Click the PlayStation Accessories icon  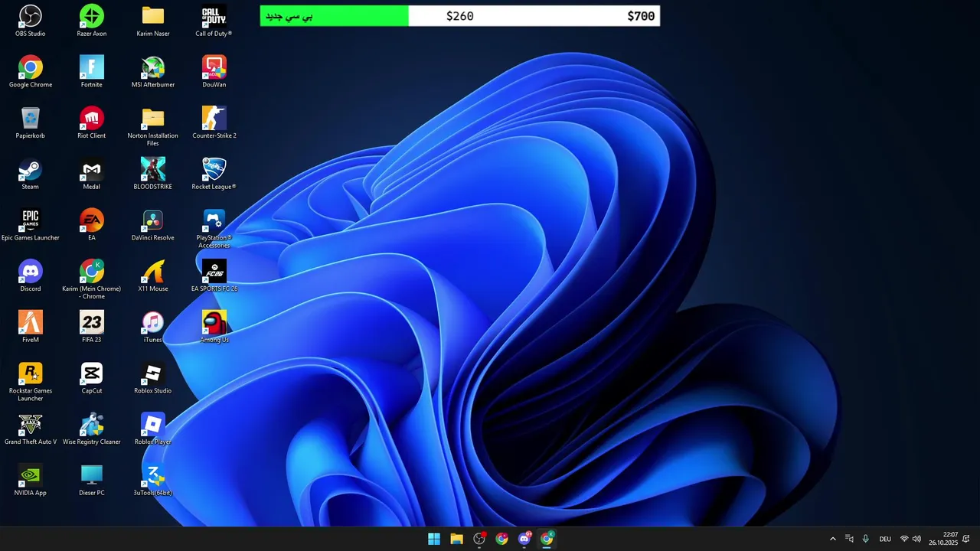214,228
